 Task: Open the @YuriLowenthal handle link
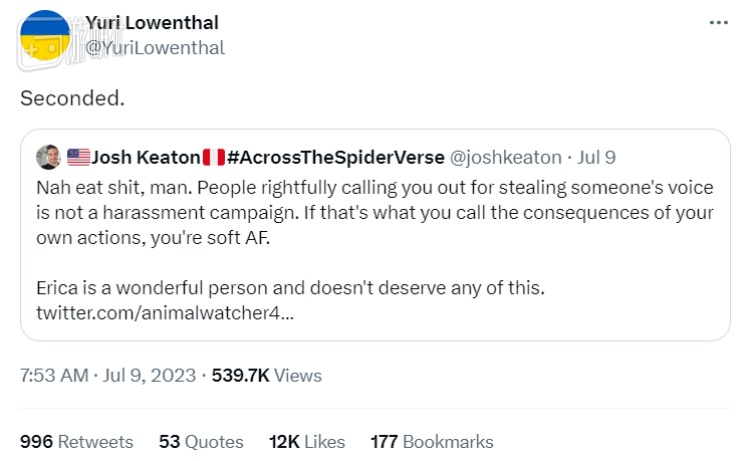tap(155, 48)
